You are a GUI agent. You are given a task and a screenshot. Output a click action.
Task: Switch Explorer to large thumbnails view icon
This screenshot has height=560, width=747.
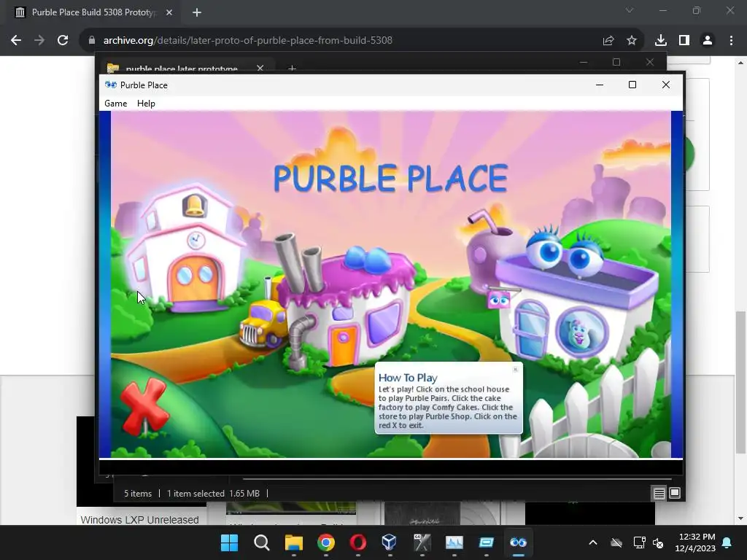coord(675,493)
